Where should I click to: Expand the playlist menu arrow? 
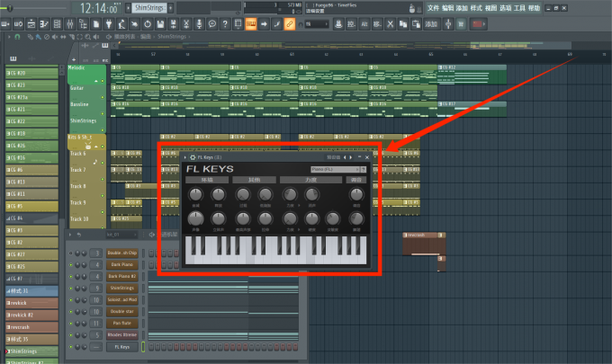tap(9, 37)
